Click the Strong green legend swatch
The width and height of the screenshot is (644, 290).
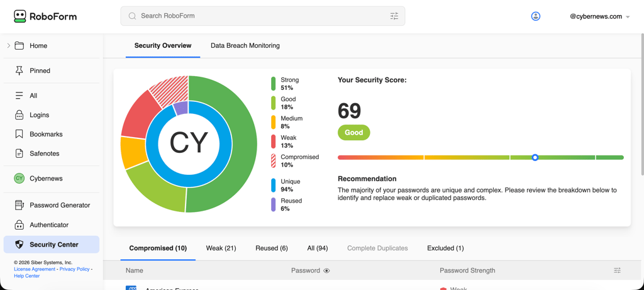[273, 84]
